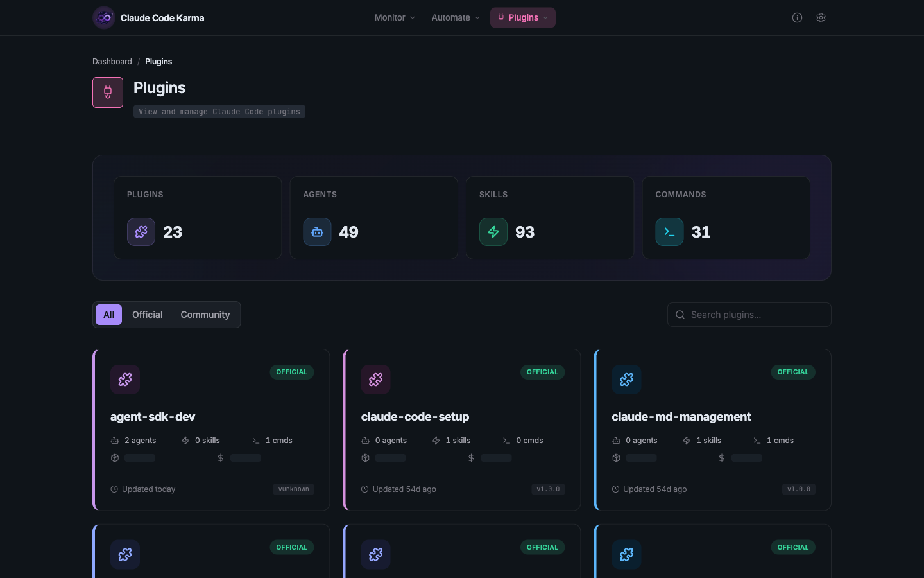Click the Commands count 31
924x578 pixels.
[701, 232]
